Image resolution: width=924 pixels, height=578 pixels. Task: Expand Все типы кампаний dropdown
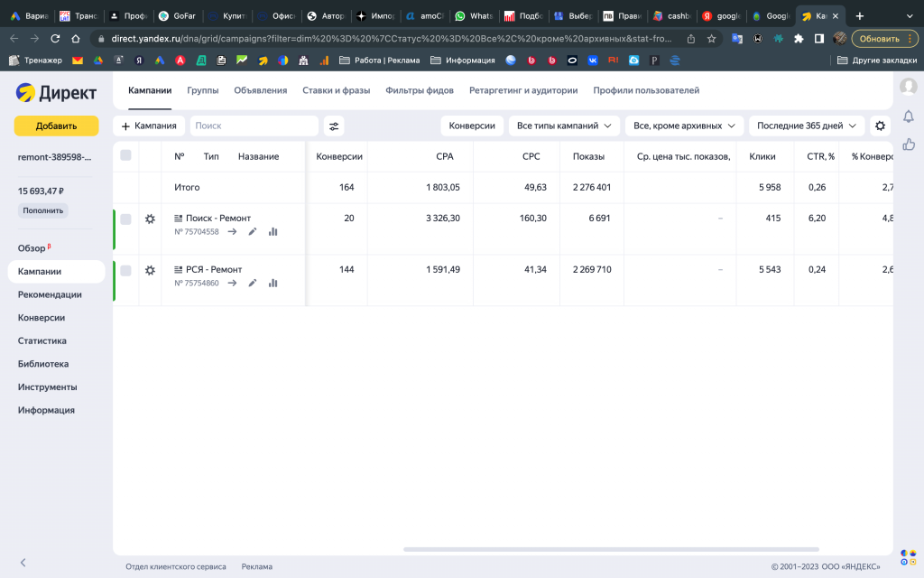tap(564, 126)
